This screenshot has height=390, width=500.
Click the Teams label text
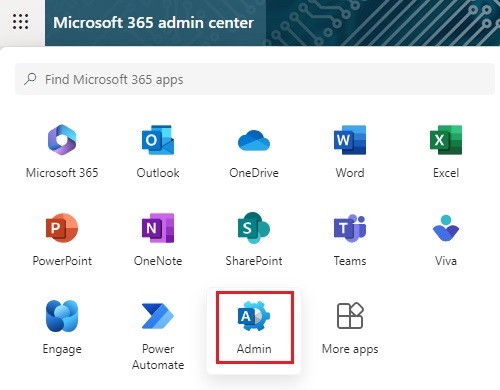point(350,261)
